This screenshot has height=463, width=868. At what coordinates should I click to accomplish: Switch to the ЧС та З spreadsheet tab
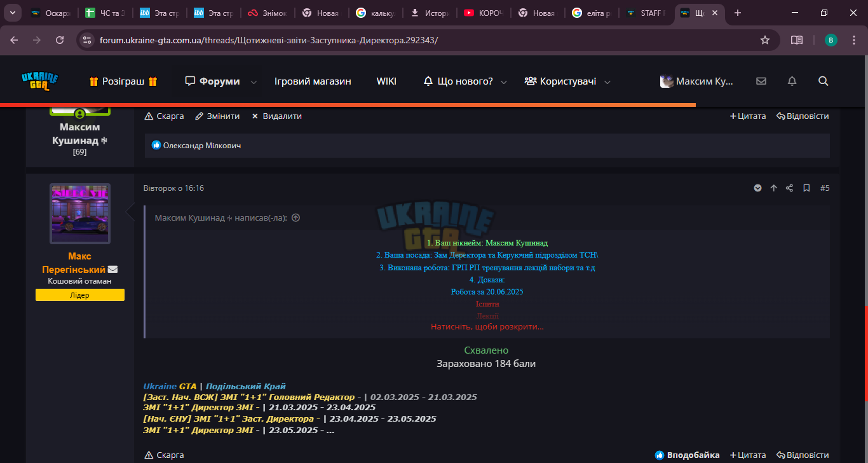point(105,13)
